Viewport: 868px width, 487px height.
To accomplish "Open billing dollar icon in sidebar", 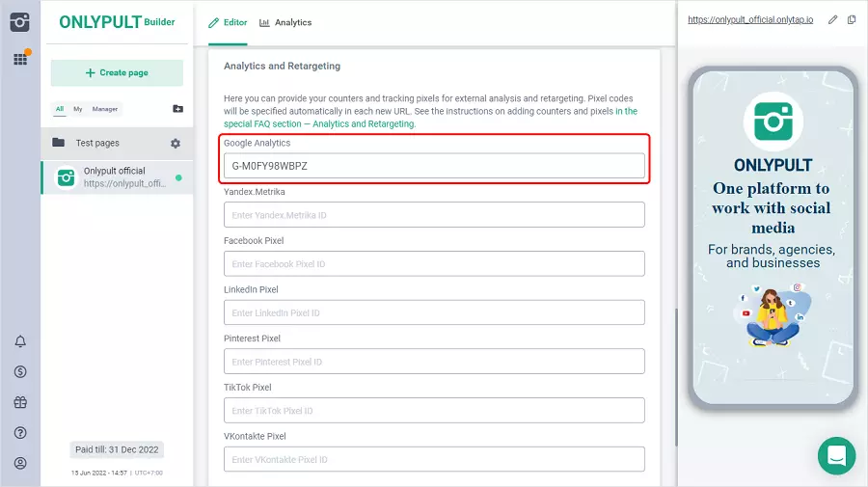I will 19,371.
